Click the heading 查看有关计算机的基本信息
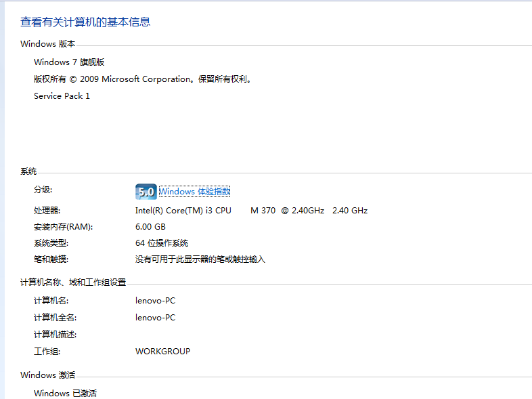Viewport: 532px width, 399px height. [85, 22]
